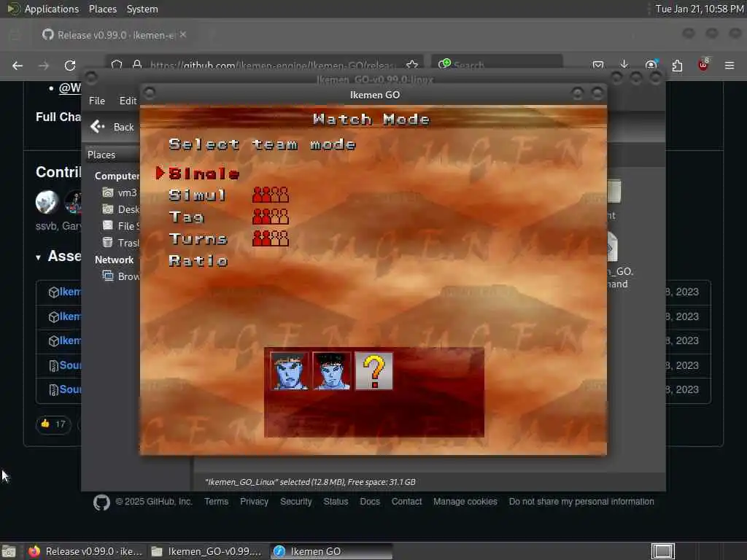Open File System in sidebar
The image size is (747, 560).
point(121,226)
